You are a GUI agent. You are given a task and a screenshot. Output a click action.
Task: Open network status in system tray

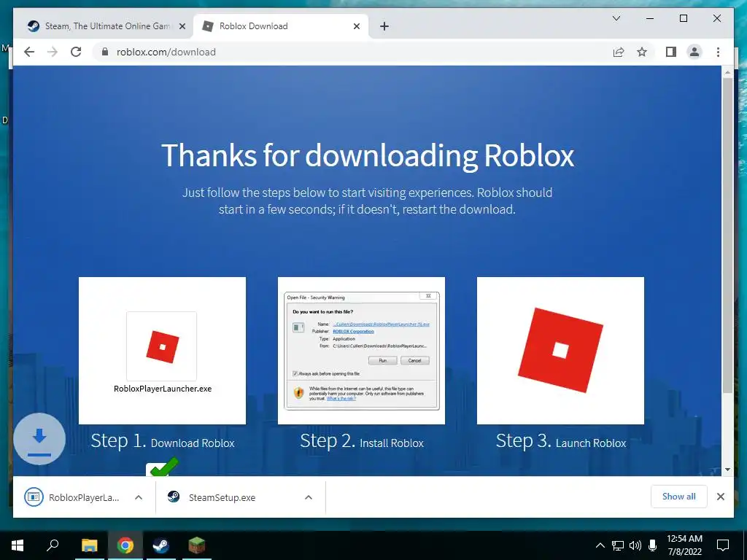pos(617,545)
